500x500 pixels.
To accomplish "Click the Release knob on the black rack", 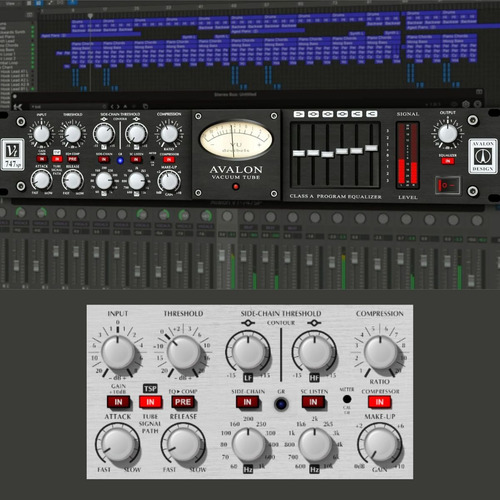I will coord(73,180).
